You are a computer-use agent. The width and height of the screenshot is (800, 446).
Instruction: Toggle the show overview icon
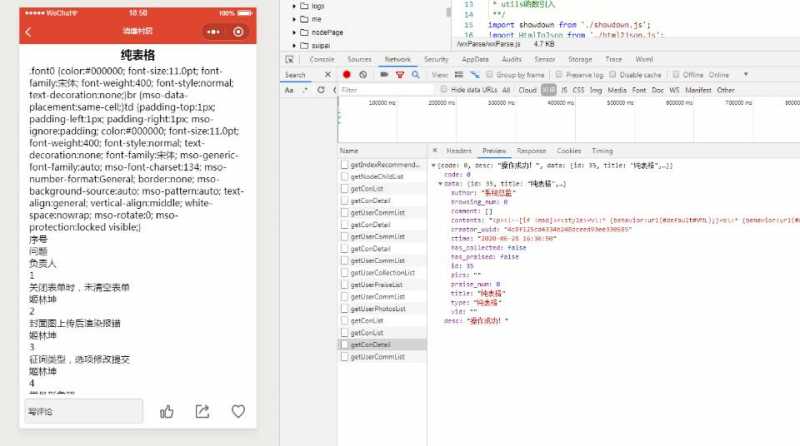[475, 75]
